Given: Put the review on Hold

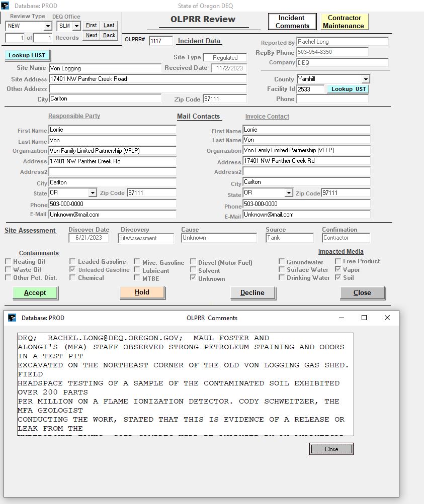Looking at the screenshot, I should coord(142,292).
